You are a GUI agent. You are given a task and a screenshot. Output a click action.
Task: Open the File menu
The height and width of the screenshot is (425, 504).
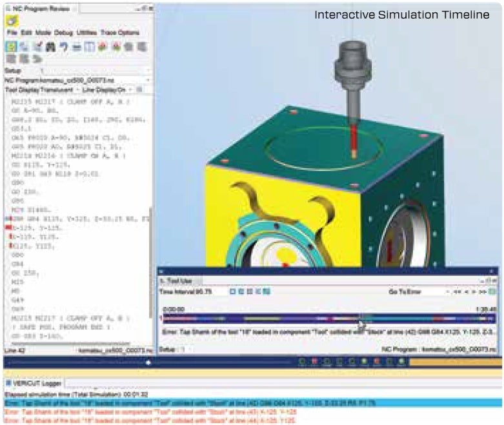click(x=12, y=32)
